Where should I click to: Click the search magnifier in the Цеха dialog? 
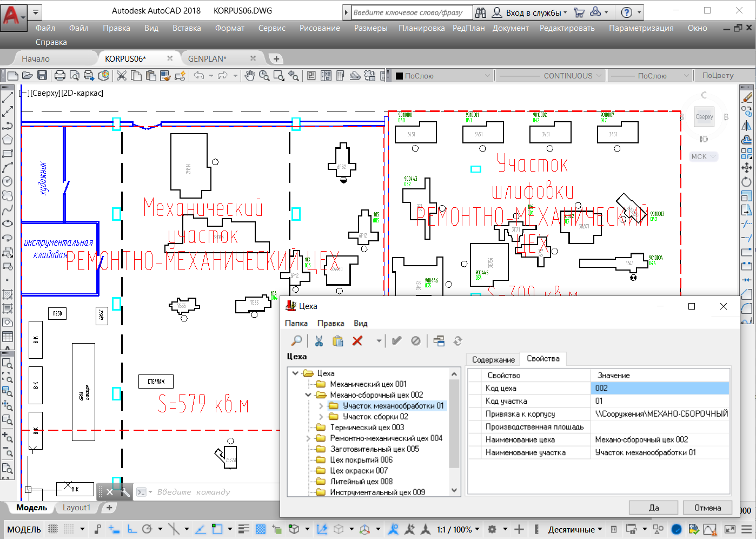296,340
